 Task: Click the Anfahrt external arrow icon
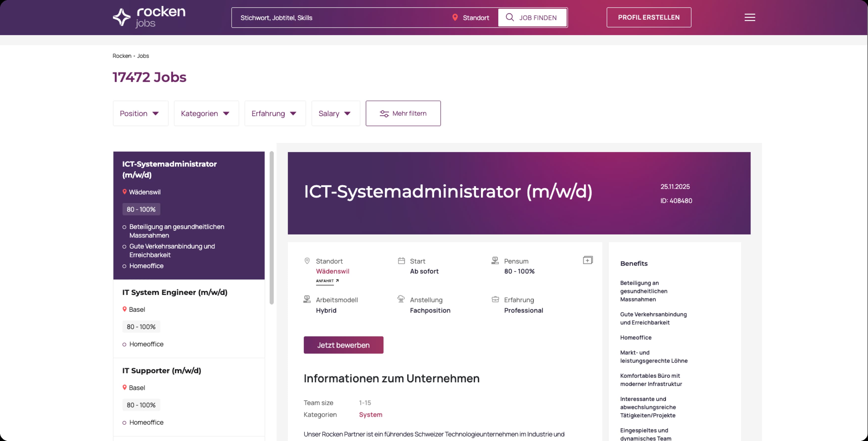(x=337, y=281)
